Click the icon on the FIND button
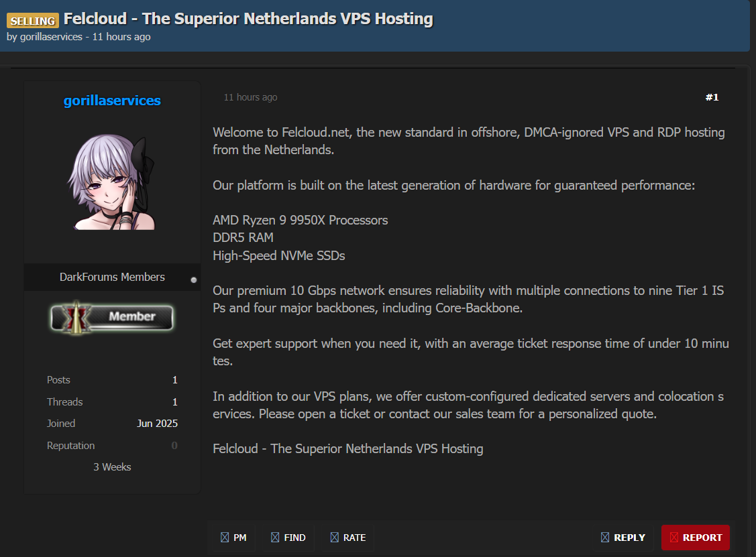 click(275, 538)
